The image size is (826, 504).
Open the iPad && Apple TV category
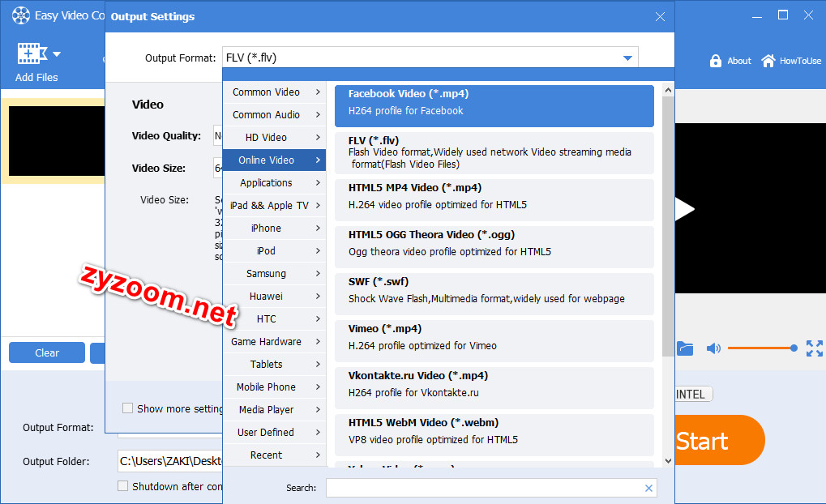[275, 205]
